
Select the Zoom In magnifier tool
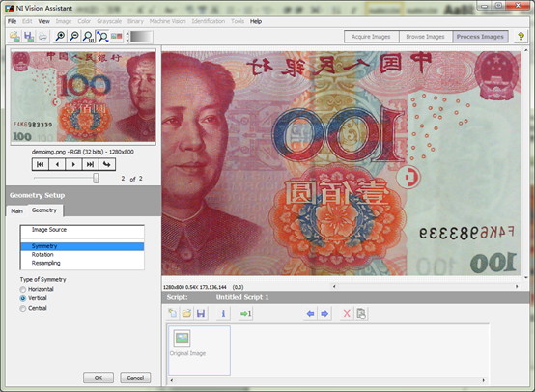(61, 36)
